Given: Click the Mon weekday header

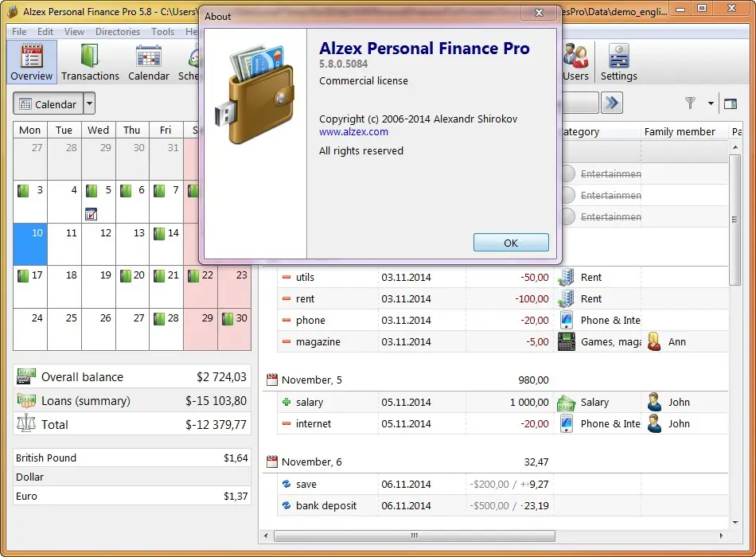Looking at the screenshot, I should (30, 130).
